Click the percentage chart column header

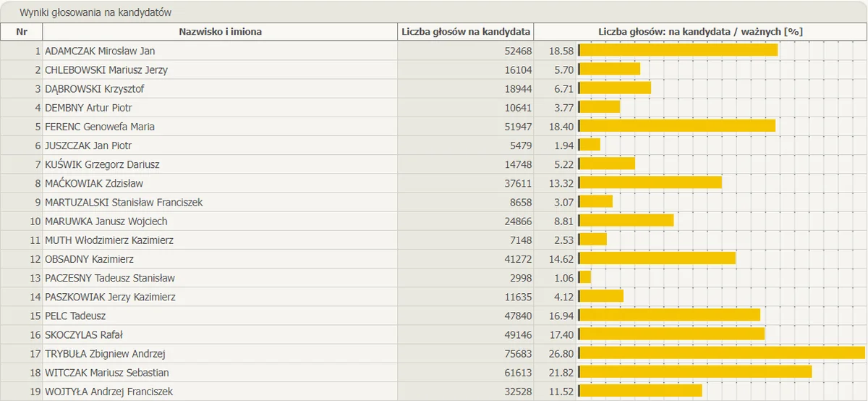[700, 32]
